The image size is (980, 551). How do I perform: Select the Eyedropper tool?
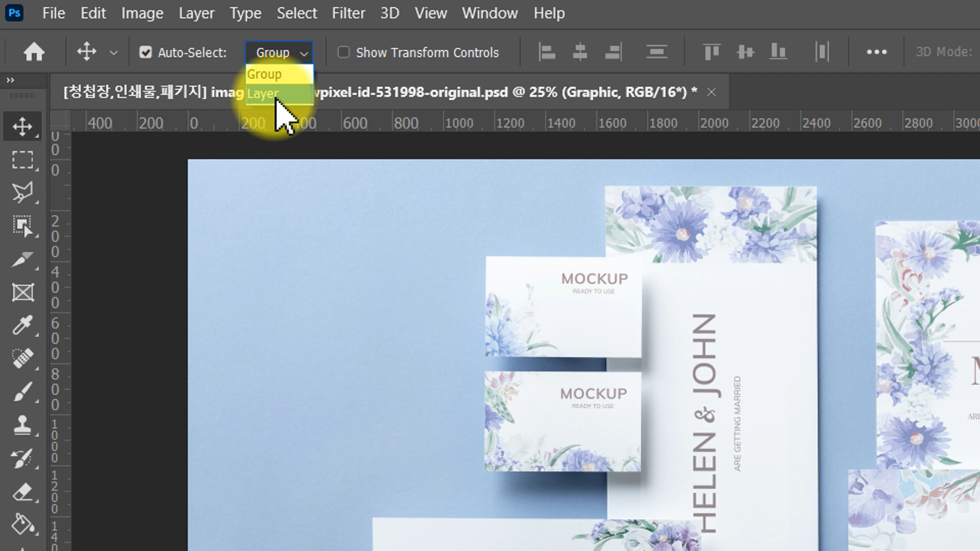pyautogui.click(x=22, y=324)
